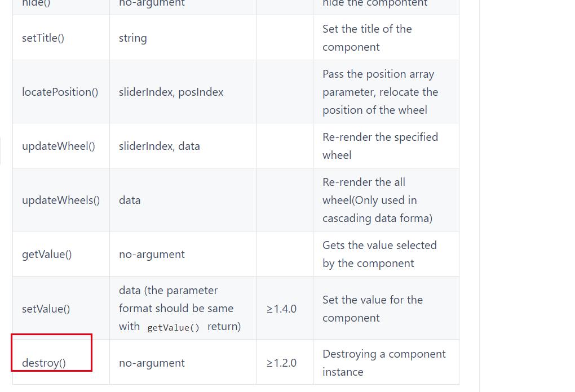Viewport: 575px width, 392px height.
Task: Click 'Set the title of the component' text
Action: point(366,38)
